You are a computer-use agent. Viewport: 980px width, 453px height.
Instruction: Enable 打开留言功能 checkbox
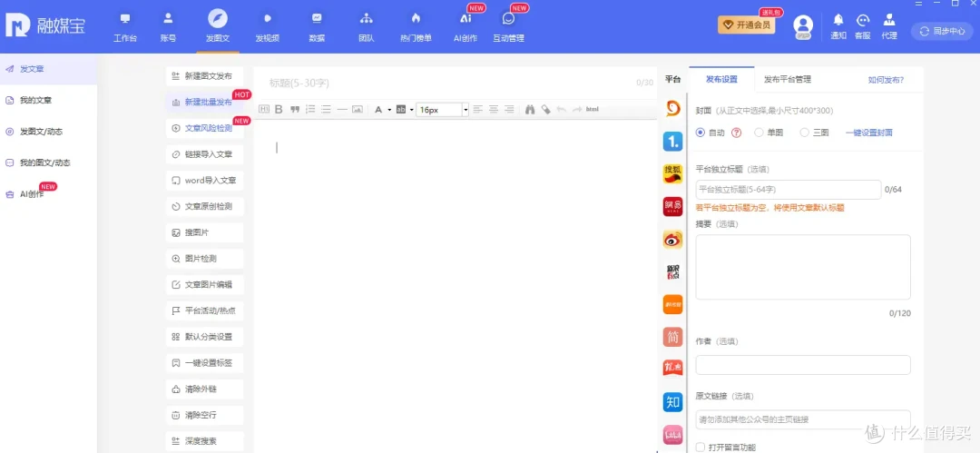pos(701,448)
